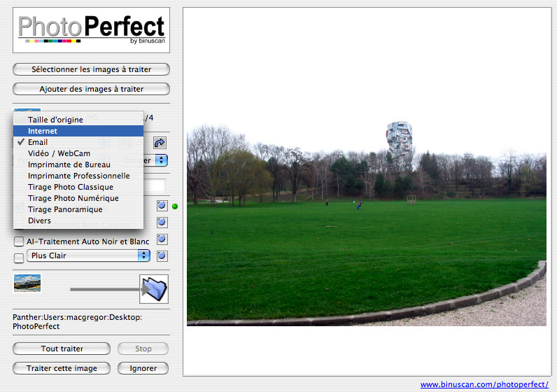Screen dimensions: 557x392
Task: Click the blue destination folder icon
Action: pos(154,289)
